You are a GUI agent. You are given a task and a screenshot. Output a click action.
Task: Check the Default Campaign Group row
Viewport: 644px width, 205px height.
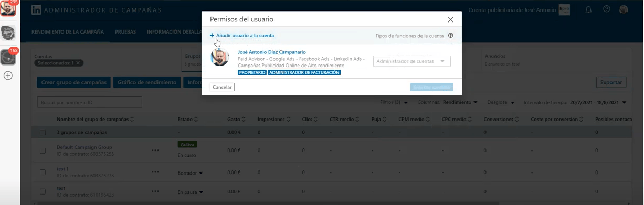(43, 150)
